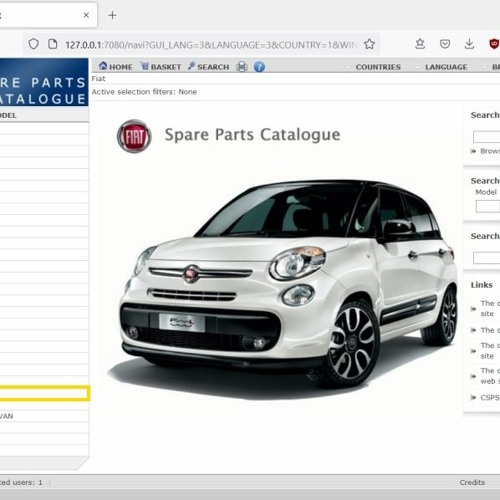Open the LANGUAGE menu
This screenshot has height=500, width=500.
tap(446, 67)
